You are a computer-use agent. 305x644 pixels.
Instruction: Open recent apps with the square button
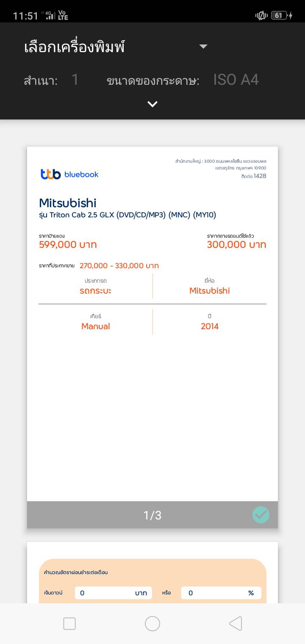[x=69, y=624]
